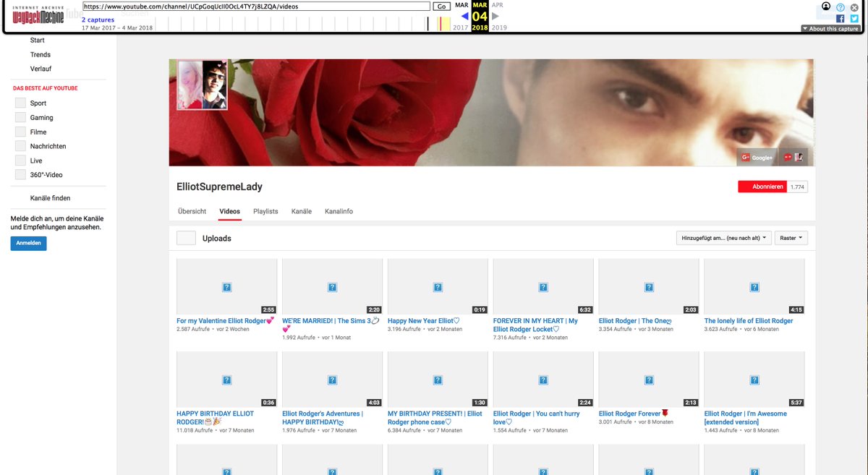Click the red Abonnieren subscribe button
This screenshot has height=475, width=868.
click(762, 187)
